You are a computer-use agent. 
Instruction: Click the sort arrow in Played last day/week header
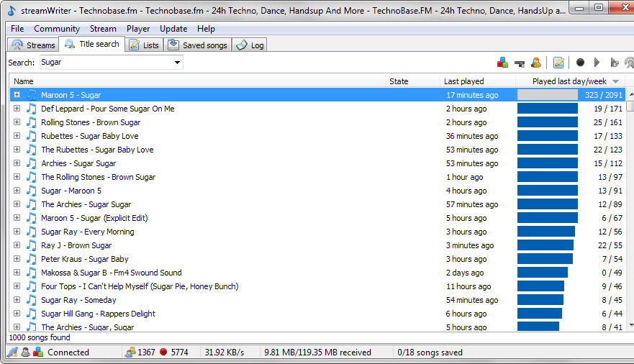[x=615, y=81]
